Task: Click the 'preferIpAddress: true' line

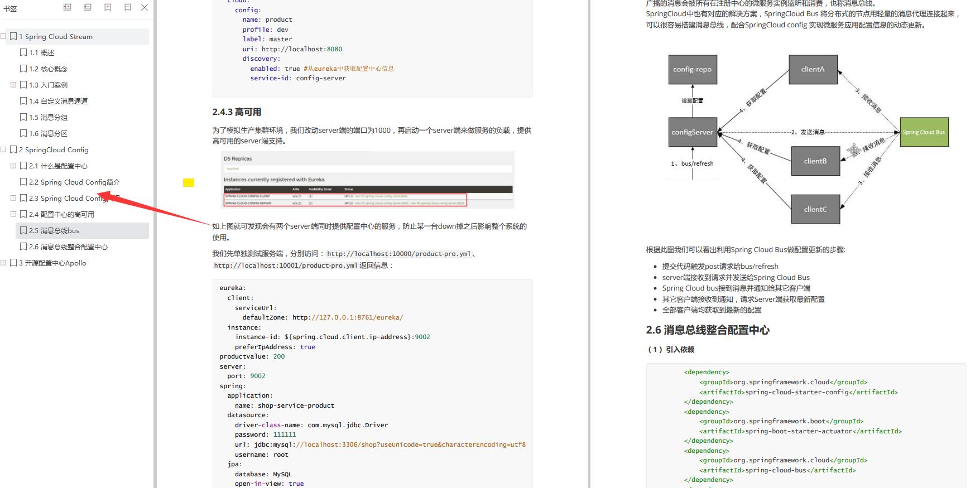Action: click(275, 347)
